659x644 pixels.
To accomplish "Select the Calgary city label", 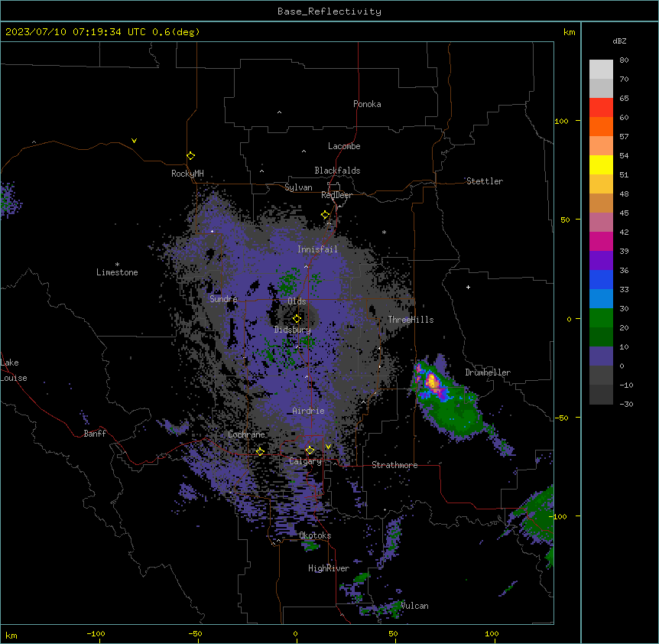I will point(305,461).
